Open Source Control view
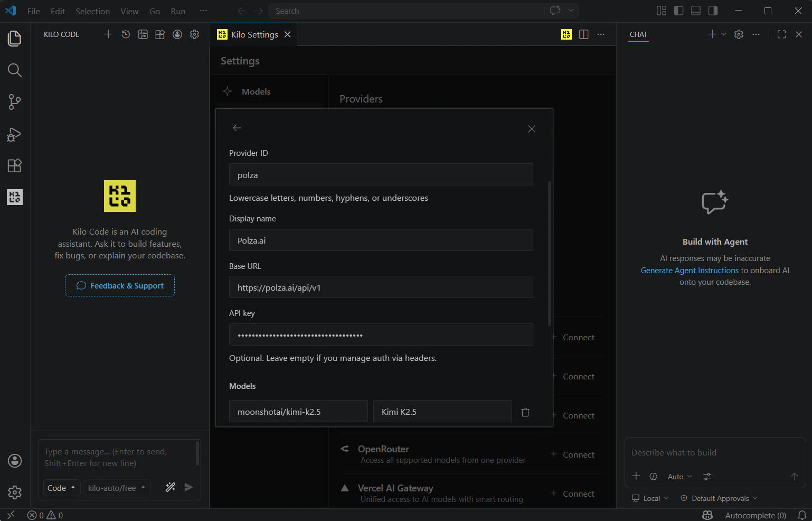 pyautogui.click(x=15, y=102)
